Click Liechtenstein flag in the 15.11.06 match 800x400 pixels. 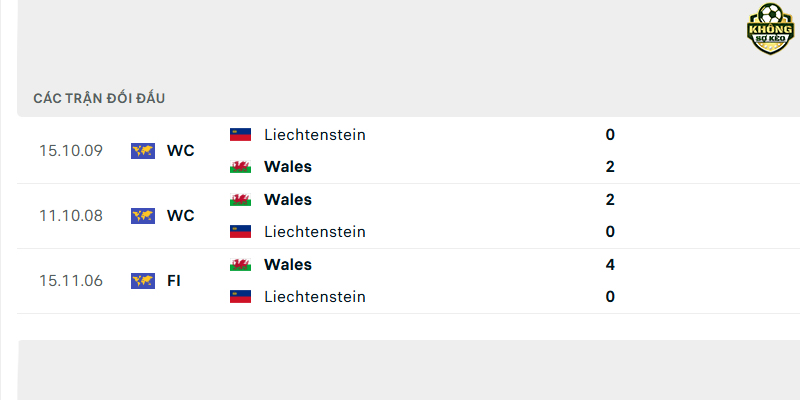pos(240,297)
